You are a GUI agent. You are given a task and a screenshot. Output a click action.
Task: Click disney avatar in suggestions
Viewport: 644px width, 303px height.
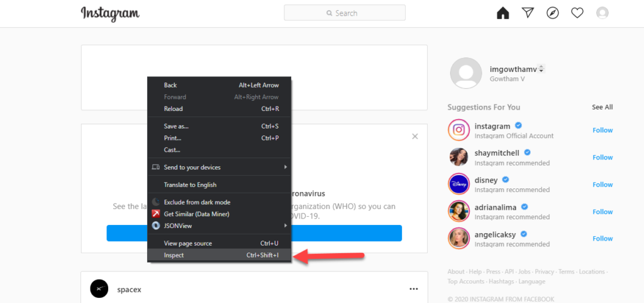click(x=458, y=184)
